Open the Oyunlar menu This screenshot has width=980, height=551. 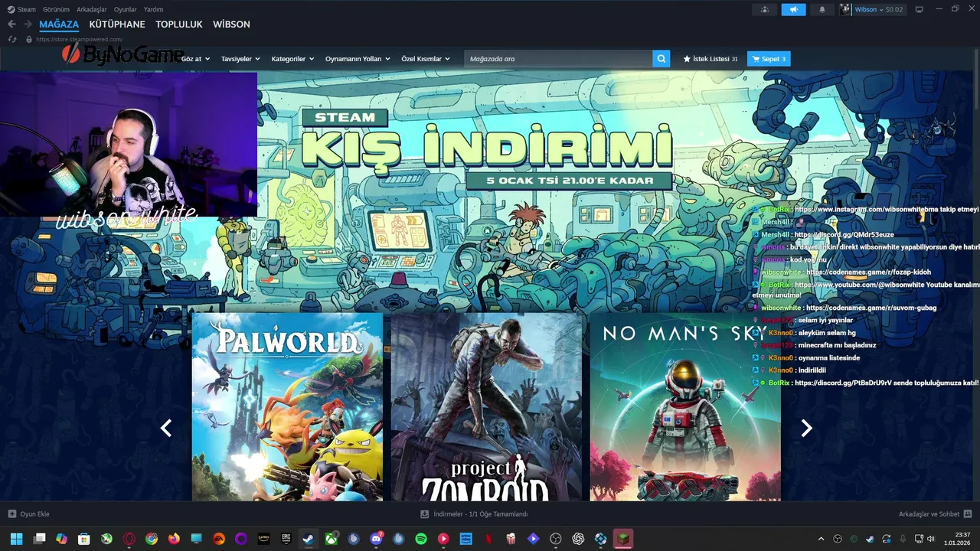click(x=126, y=9)
